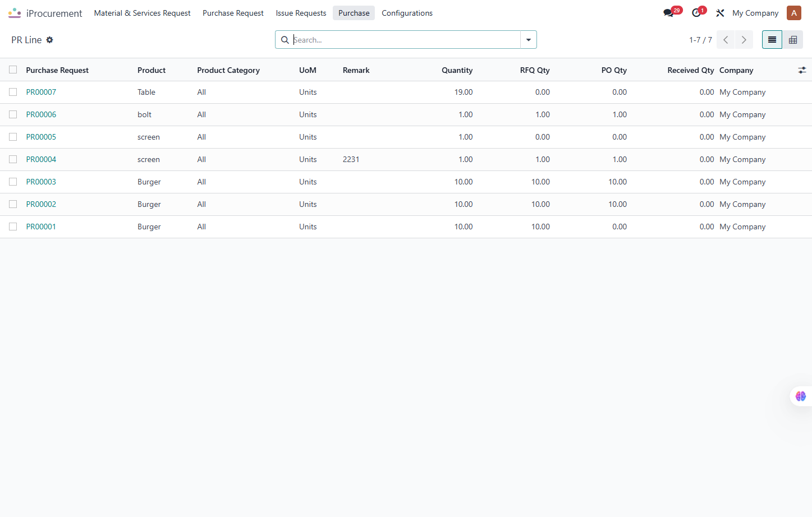The height and width of the screenshot is (517, 812).
Task: Sort by Company column header
Action: point(736,70)
